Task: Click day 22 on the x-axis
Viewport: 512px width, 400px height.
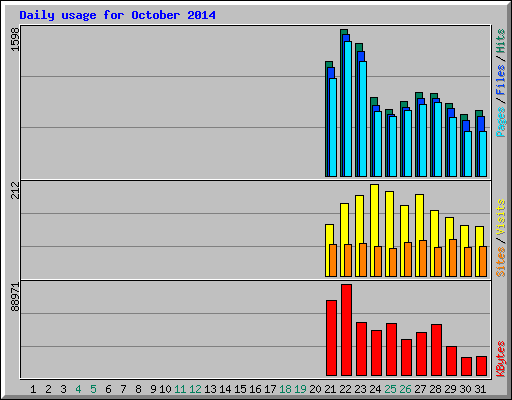Action: [345, 389]
